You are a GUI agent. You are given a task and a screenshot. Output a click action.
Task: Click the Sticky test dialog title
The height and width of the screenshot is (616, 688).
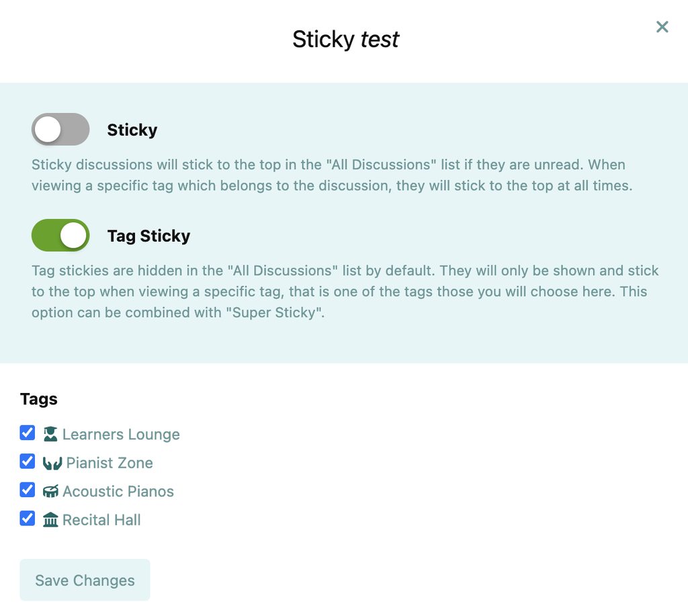(x=345, y=40)
